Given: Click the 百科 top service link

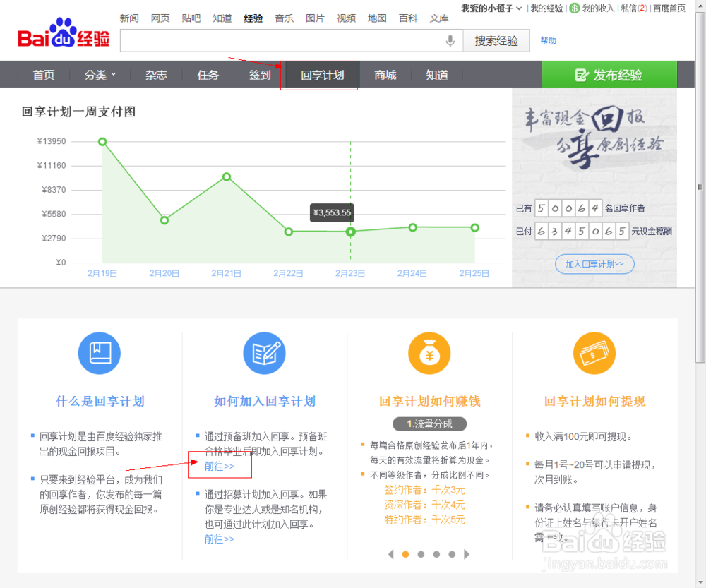Looking at the screenshot, I should (x=408, y=18).
